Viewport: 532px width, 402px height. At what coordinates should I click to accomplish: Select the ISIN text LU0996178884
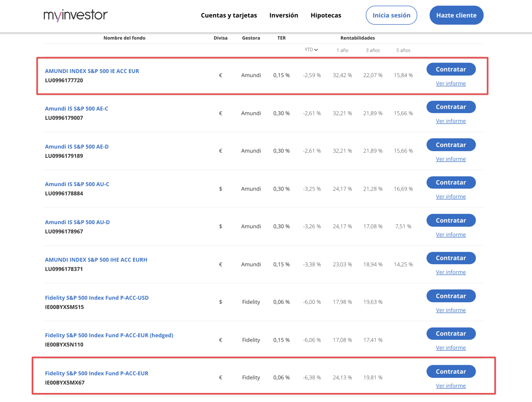click(x=64, y=194)
